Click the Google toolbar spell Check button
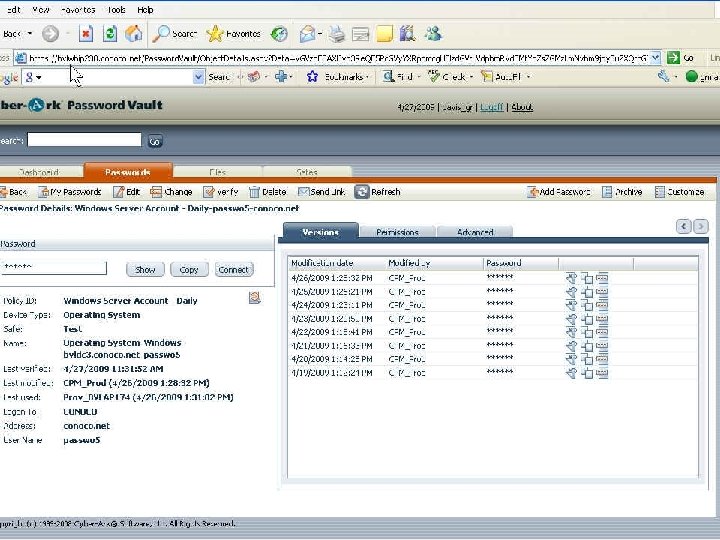Image resolution: width=720 pixels, height=540 pixels. (x=447, y=77)
